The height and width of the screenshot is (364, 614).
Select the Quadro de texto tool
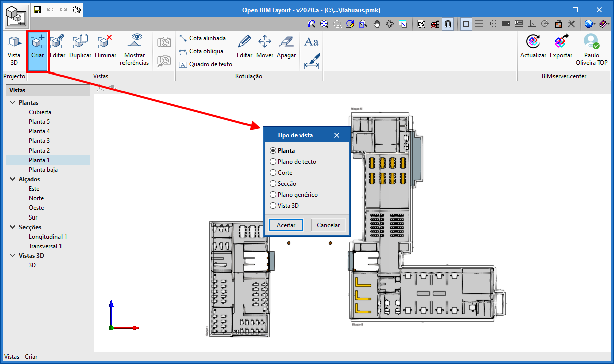tap(207, 64)
